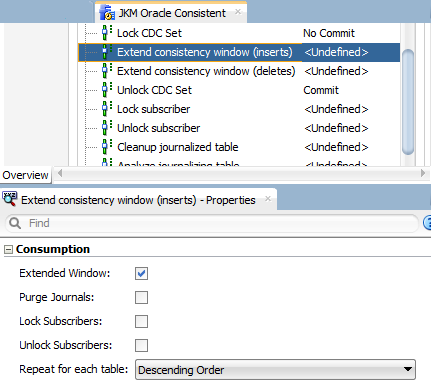Tick the Unlock Subscribers checkbox
Image resolution: width=431 pixels, height=381 pixels.
(141, 345)
